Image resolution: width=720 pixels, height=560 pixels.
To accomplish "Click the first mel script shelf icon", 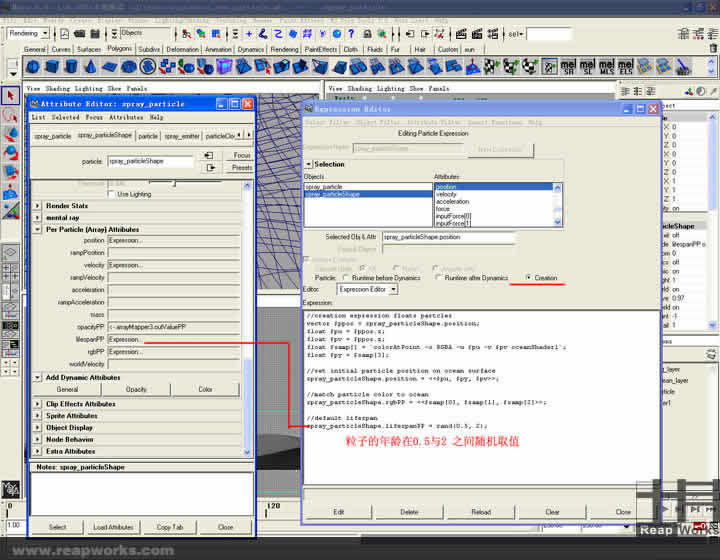I will pyautogui.click(x=569, y=67).
